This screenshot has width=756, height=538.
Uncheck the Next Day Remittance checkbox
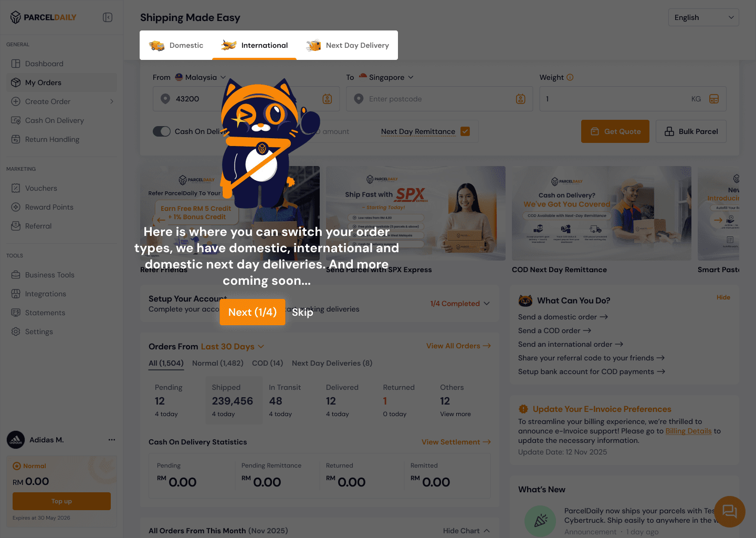[x=465, y=131]
